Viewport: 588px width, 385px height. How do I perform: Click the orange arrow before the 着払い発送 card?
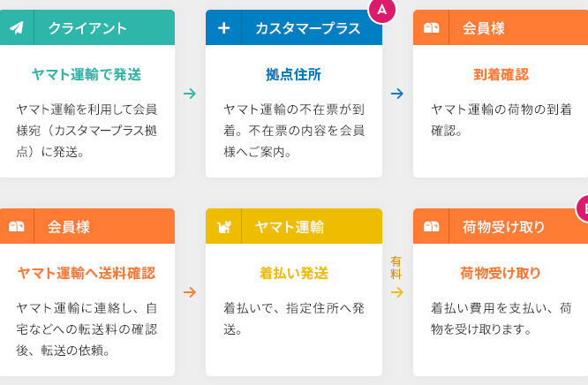(190, 291)
